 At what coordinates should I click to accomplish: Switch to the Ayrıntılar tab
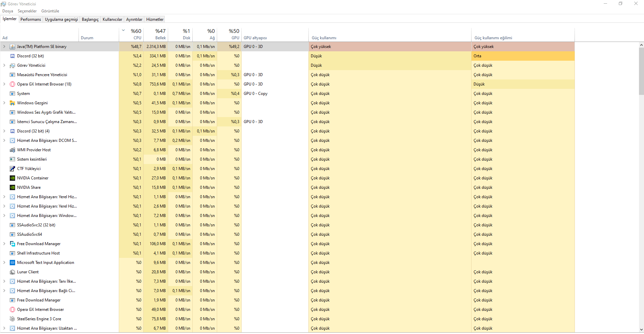click(134, 19)
